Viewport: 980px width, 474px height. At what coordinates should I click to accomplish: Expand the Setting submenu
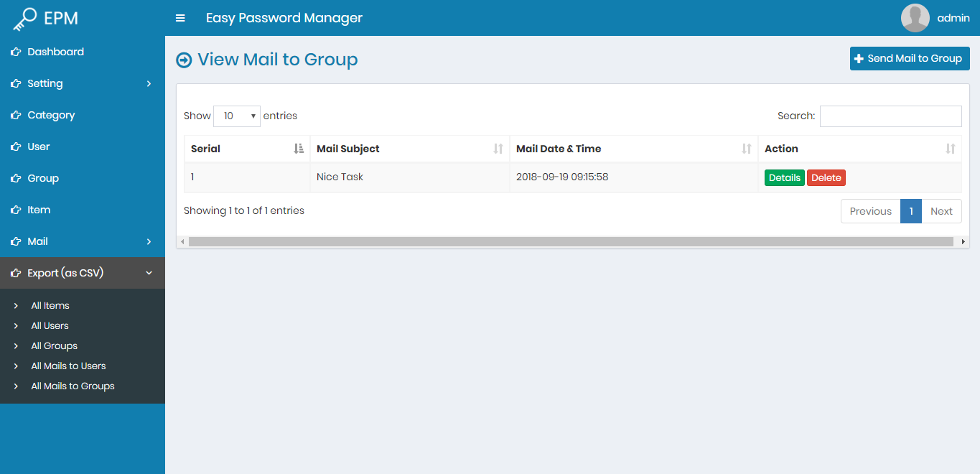(149, 83)
